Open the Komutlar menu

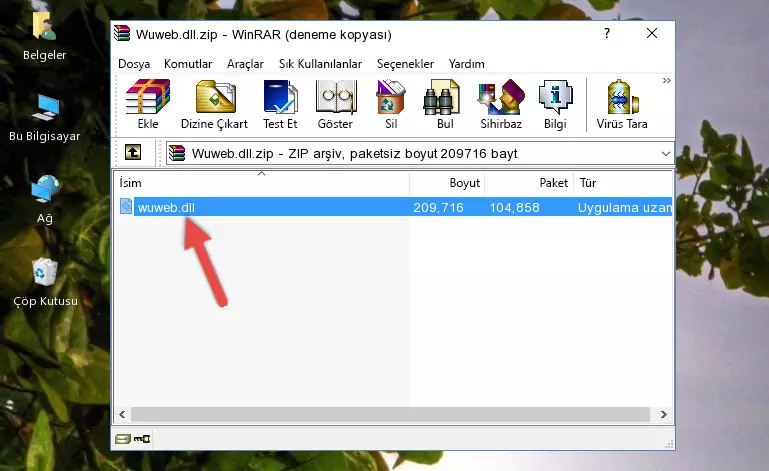188,64
